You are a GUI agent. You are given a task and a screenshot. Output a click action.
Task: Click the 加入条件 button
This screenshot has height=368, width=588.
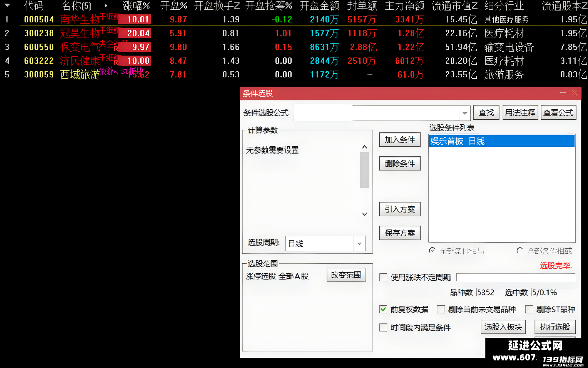coord(400,140)
